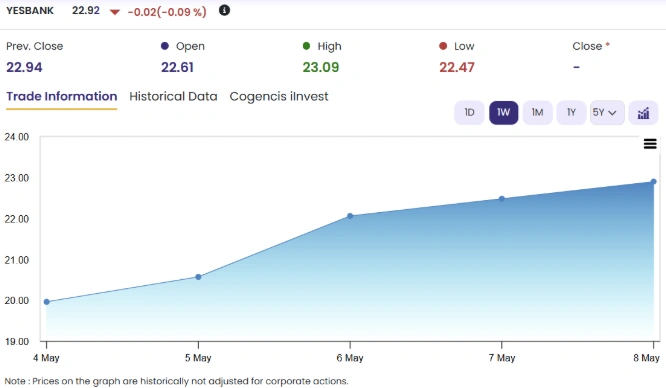Viewport: 666px width, 388px height.
Task: Switch to Trade Information tab
Action: [x=62, y=96]
